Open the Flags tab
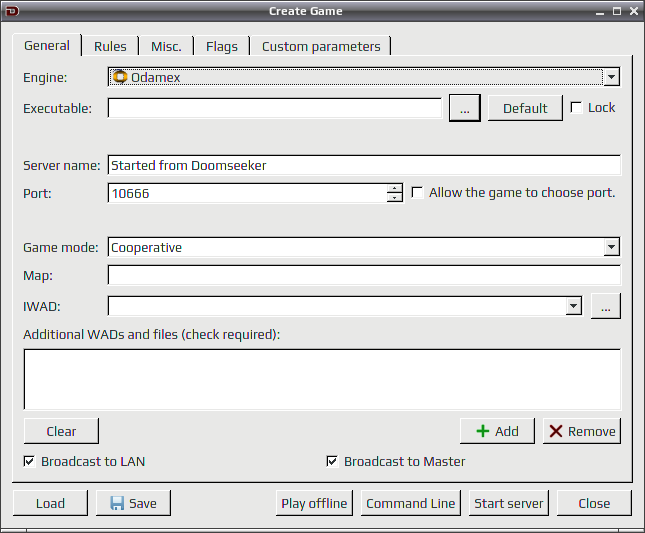 (x=222, y=46)
